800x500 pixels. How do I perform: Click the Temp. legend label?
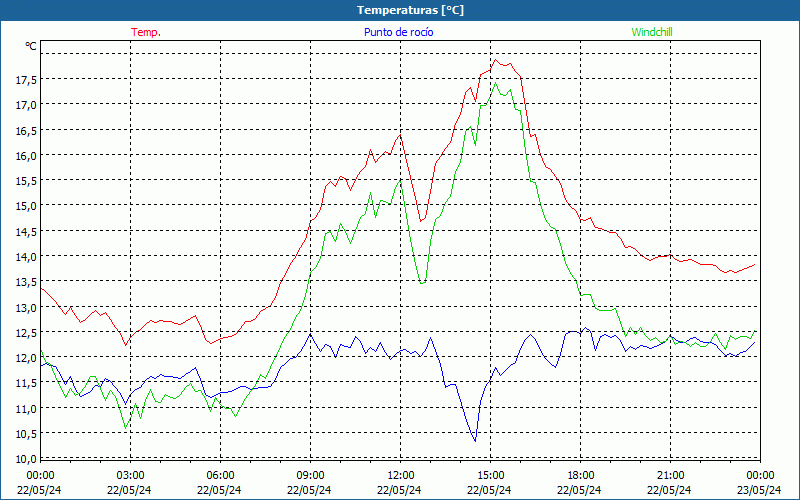pos(146,32)
